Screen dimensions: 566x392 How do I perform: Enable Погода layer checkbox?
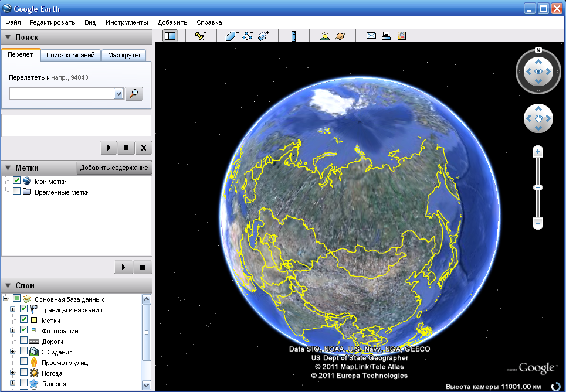[24, 372]
